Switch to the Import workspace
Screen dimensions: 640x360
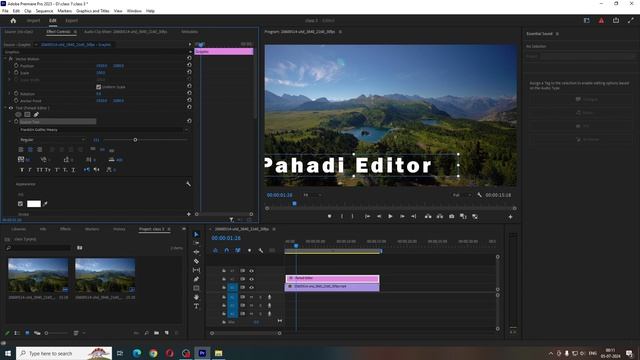[33, 20]
